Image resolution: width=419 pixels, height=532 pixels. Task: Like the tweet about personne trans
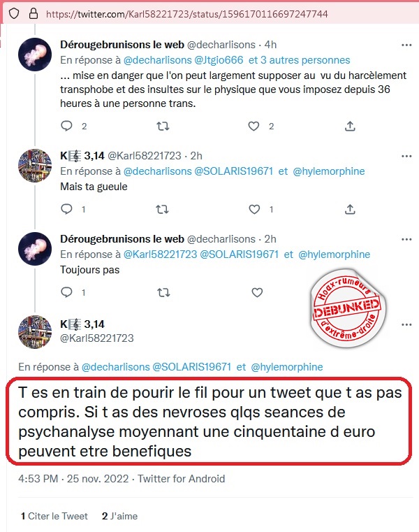click(253, 127)
